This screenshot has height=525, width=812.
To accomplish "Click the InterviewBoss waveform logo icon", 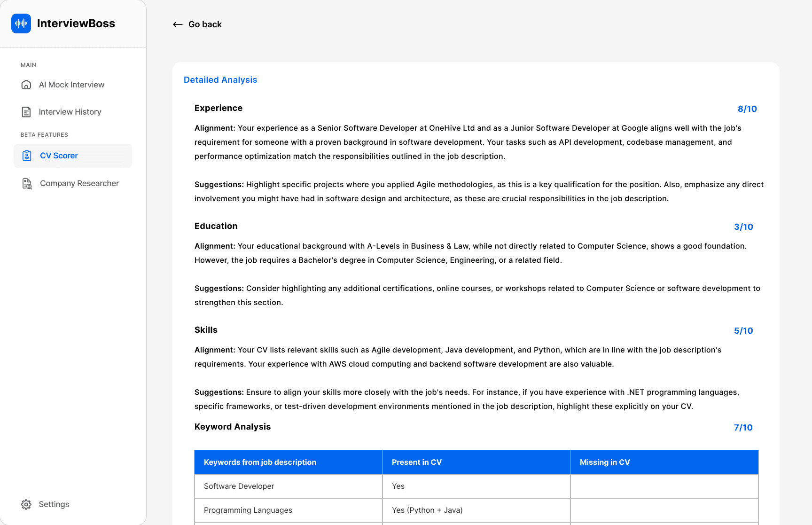I will [x=21, y=23].
